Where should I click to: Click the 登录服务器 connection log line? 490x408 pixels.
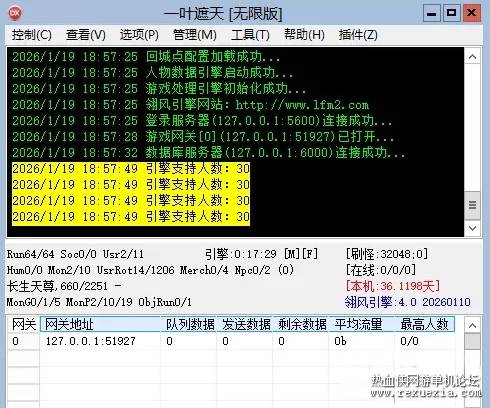(202, 121)
